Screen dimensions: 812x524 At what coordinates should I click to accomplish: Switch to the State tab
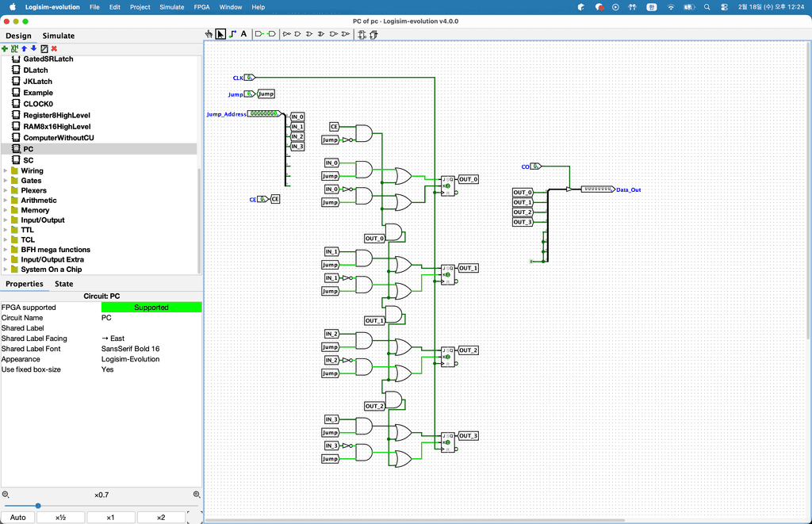[64, 284]
